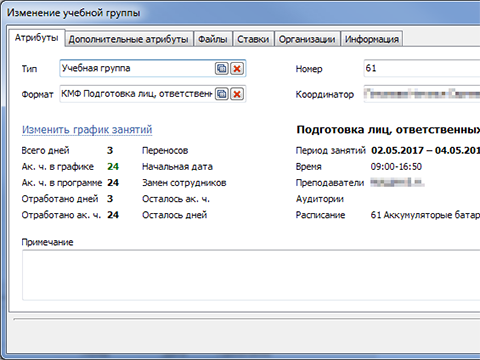The height and width of the screenshot is (360, 480).
Task: Click the time value 09:00-16:50
Action: pyautogui.click(x=396, y=166)
